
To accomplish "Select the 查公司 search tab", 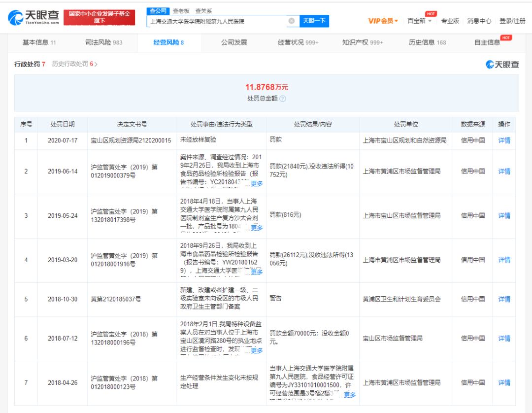I will (x=158, y=11).
